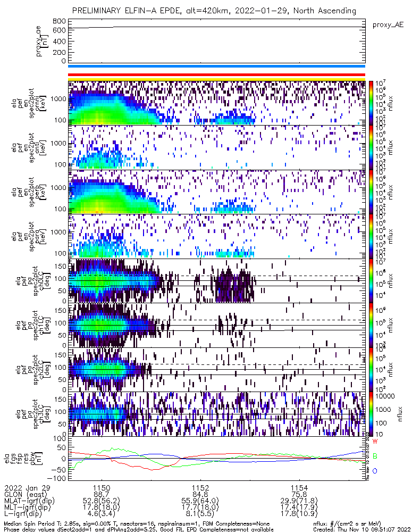
Task: Click the 'MLAT-igrf(dip)' row label
Action: (x=29, y=501)
